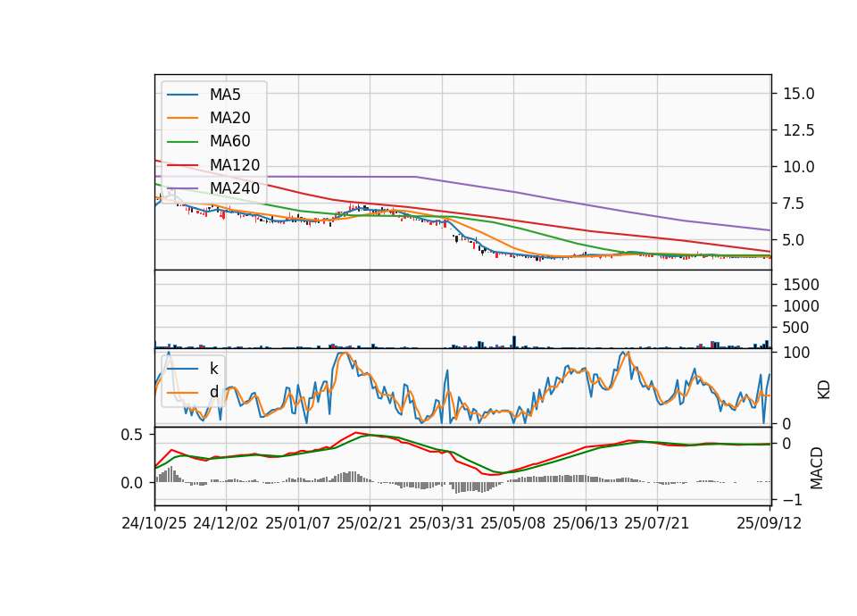This screenshot has width=857, height=616.
Task: Click the 25/01/07 date axis label
Action: 298,524
